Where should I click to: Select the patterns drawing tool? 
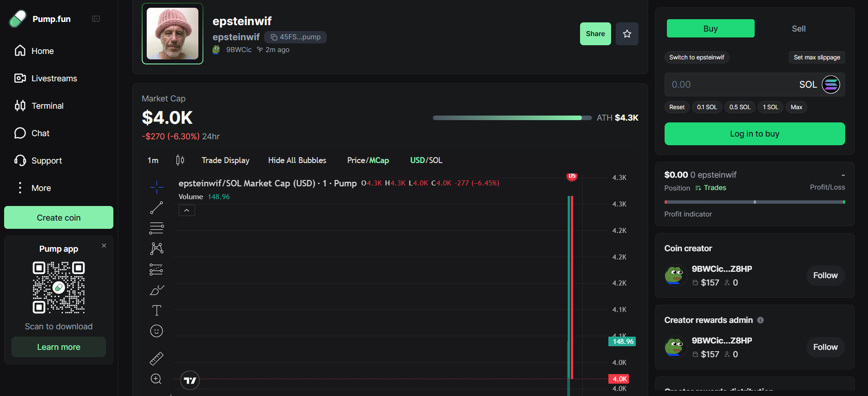point(157,248)
